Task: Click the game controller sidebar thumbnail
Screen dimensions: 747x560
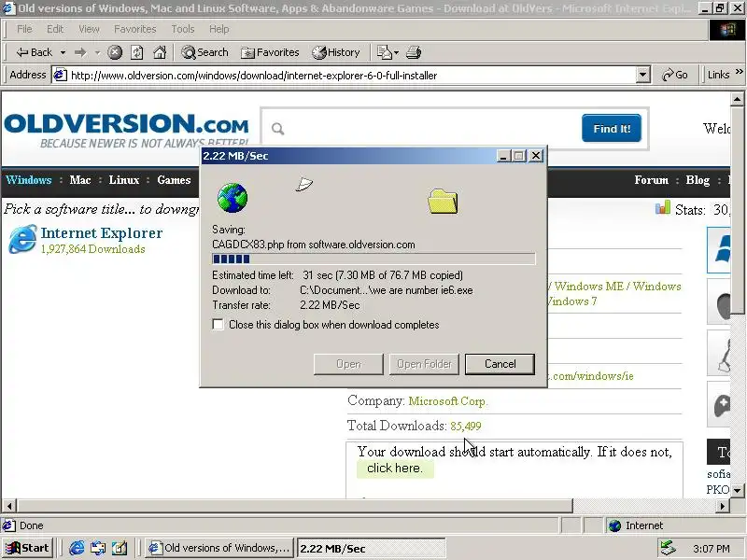Action: (720, 404)
